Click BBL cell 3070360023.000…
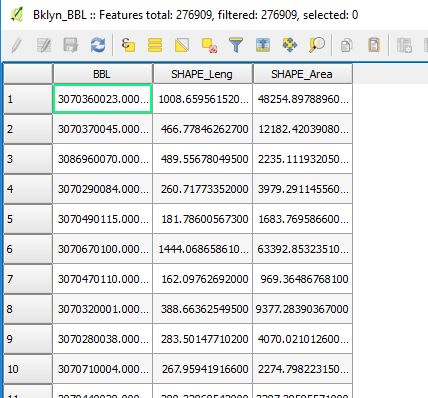 [x=103, y=99]
